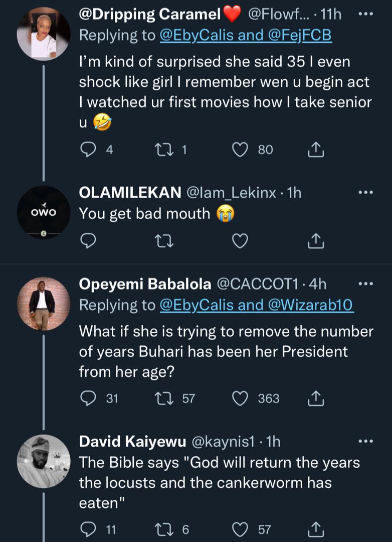Viewport: 392px width, 542px height.
Task: Like Dripping Caramel's tweet with 80 likes
Action: [x=241, y=149]
